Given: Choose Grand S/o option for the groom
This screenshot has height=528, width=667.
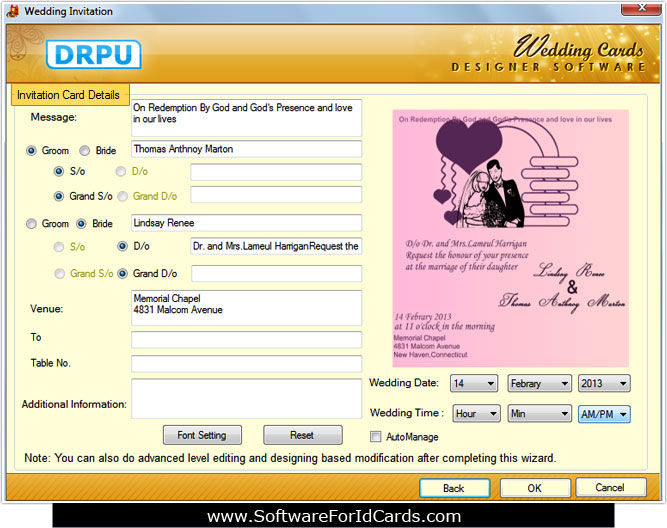Looking at the screenshot, I should [x=59, y=196].
